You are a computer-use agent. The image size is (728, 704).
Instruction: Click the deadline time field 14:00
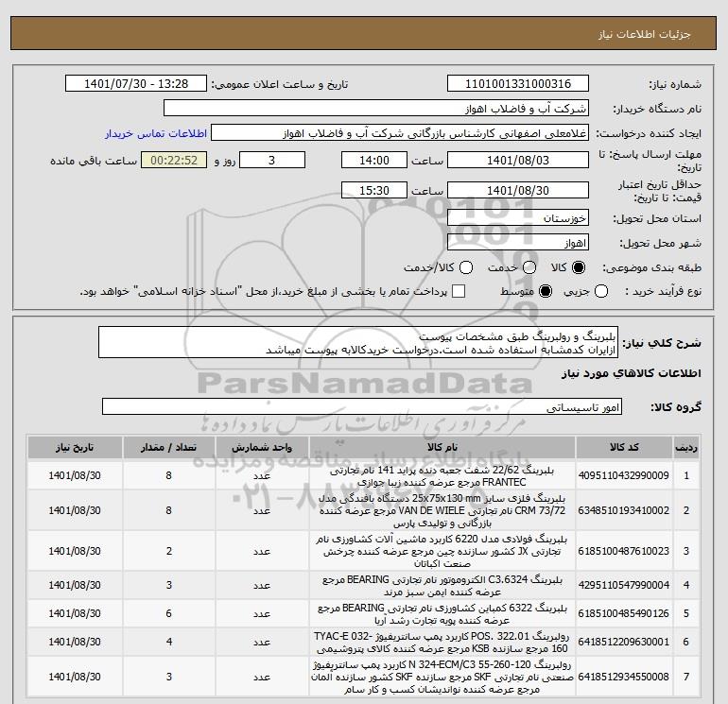[x=374, y=160]
